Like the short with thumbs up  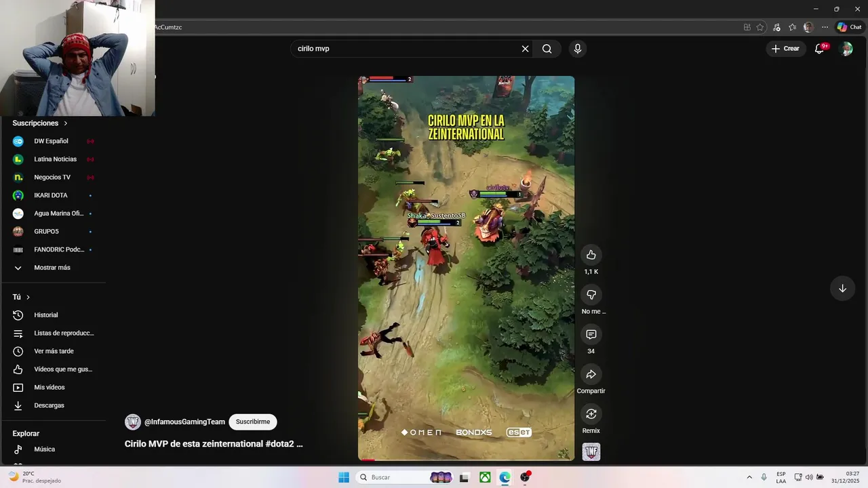(591, 255)
